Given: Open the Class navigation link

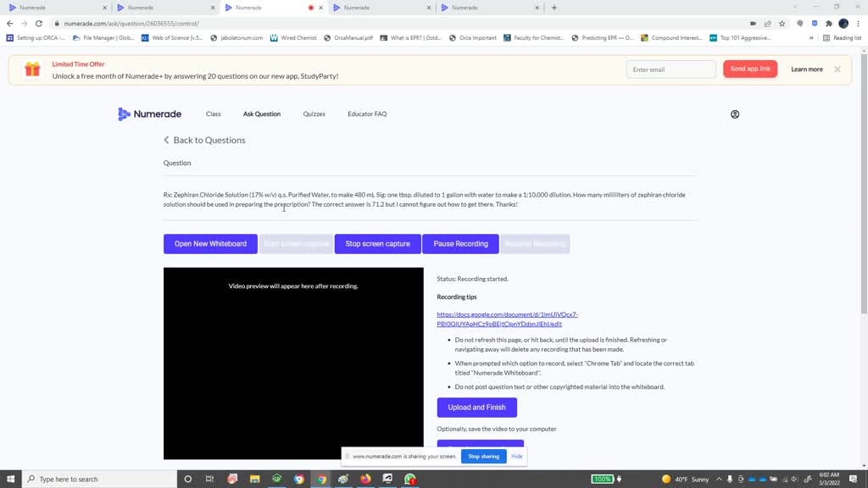Looking at the screenshot, I should pos(213,114).
